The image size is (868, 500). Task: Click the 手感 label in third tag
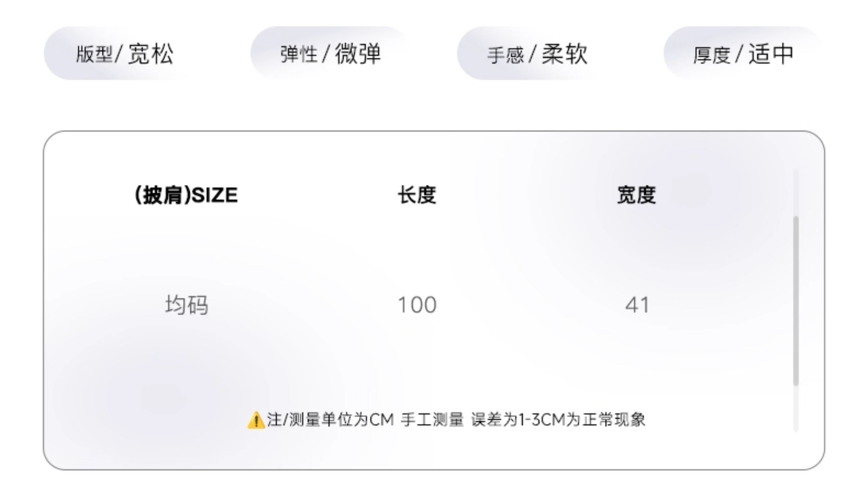click(505, 55)
